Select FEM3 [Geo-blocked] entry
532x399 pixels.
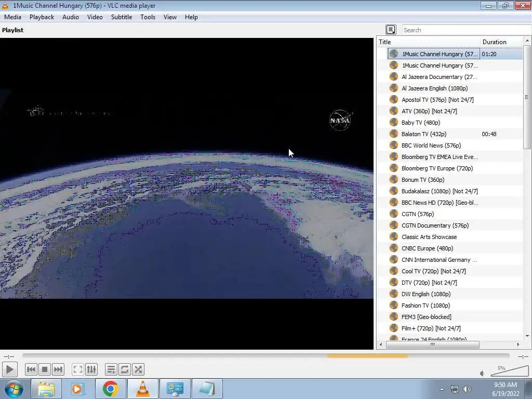point(450,317)
